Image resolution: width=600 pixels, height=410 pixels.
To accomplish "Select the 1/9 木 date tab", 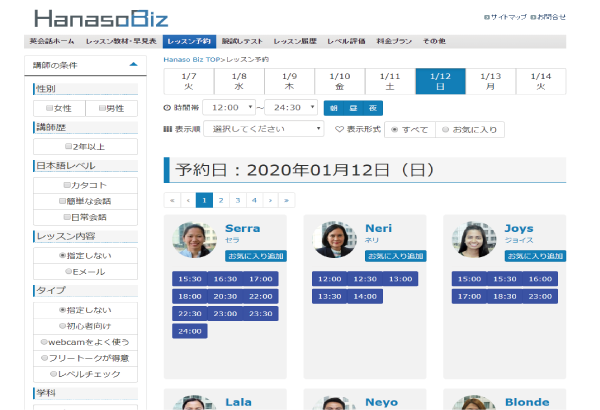I will click(289, 81).
